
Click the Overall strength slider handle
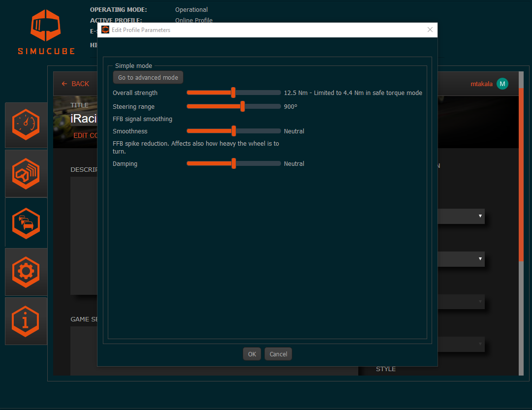point(233,93)
